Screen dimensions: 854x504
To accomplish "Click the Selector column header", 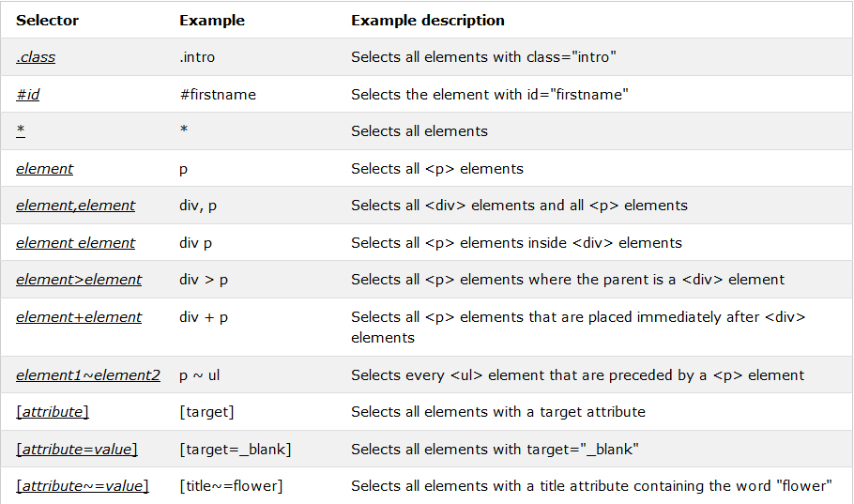I will (47, 21).
